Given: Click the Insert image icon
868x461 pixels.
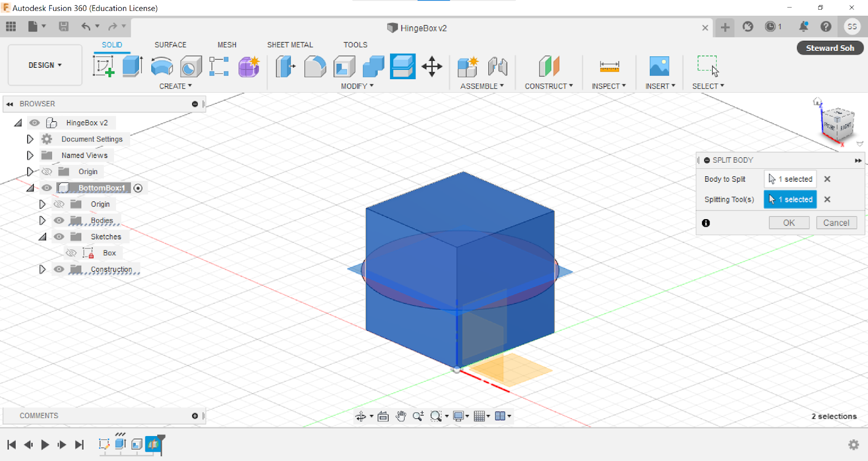Looking at the screenshot, I should [660, 67].
